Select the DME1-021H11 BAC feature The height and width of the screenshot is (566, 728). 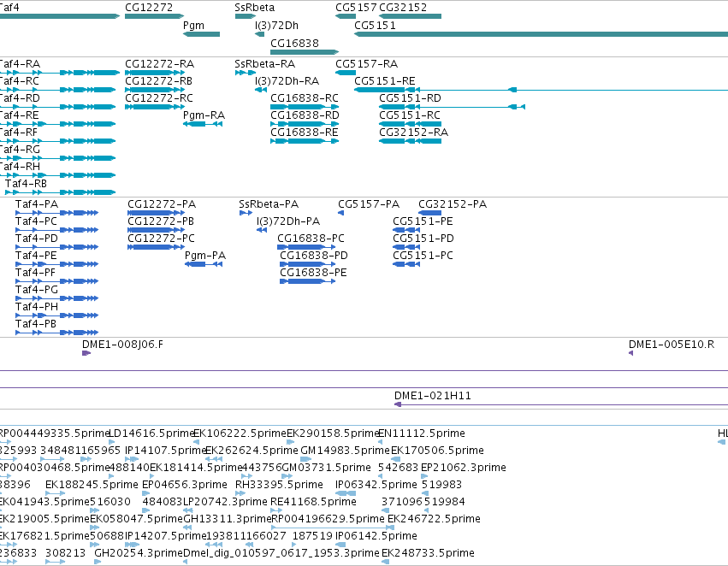pyautogui.click(x=561, y=404)
